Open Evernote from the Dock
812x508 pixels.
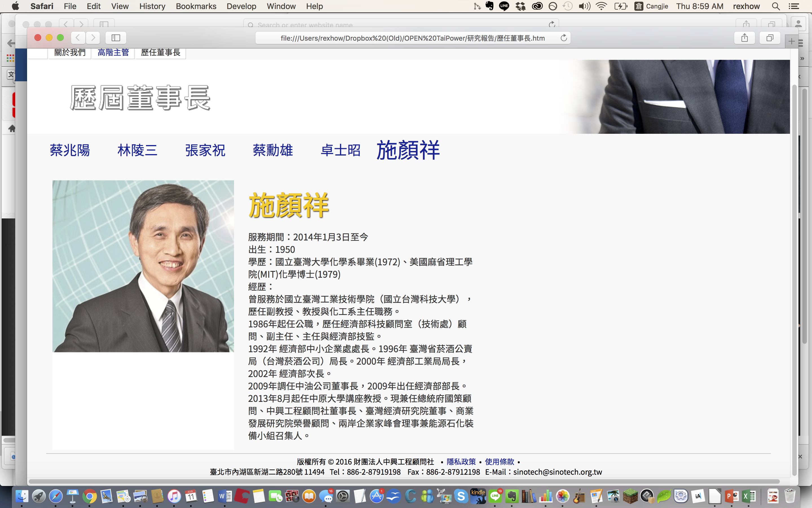[512, 496]
